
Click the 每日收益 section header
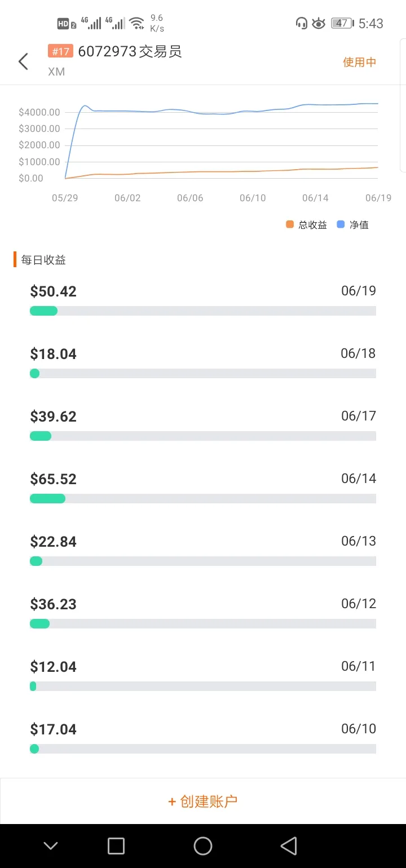43,260
